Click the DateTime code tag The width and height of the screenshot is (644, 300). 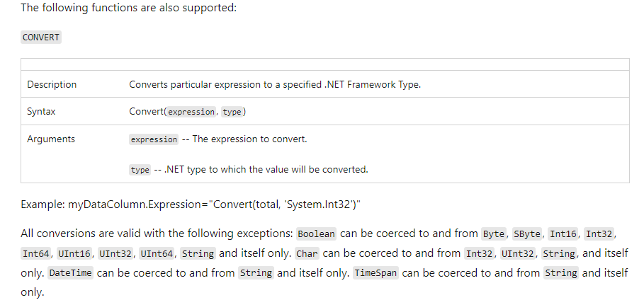pos(70,273)
